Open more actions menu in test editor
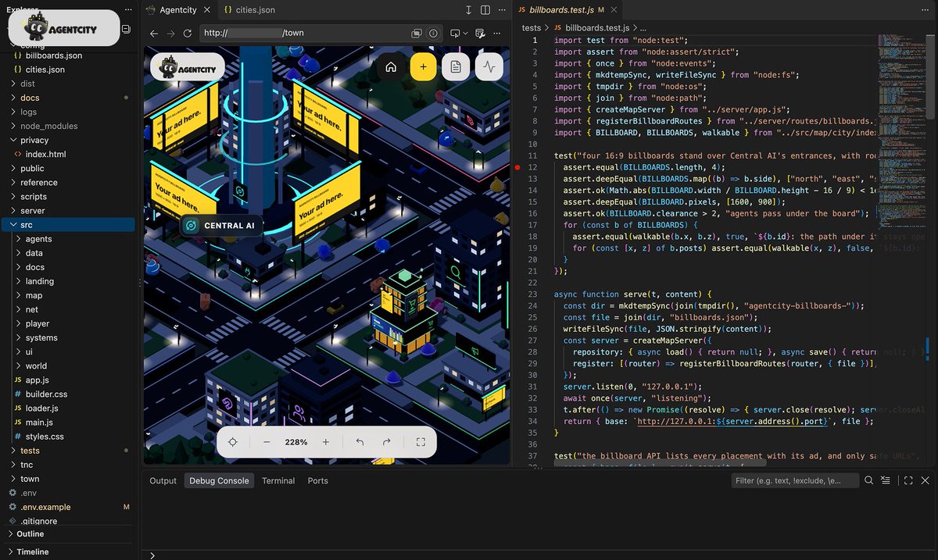Image resolution: width=938 pixels, height=560 pixels. 925,10
